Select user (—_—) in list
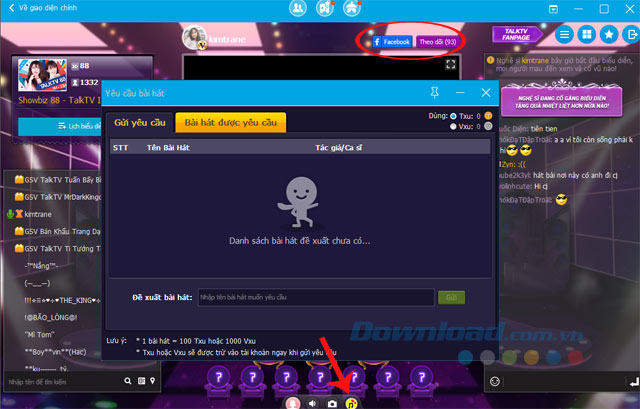Viewport: 640px width, 409px height. tap(37, 283)
